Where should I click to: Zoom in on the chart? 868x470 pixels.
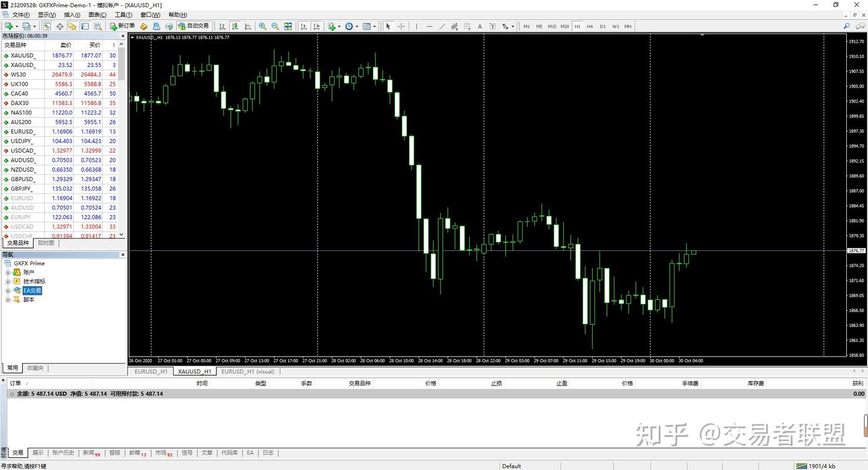point(262,26)
